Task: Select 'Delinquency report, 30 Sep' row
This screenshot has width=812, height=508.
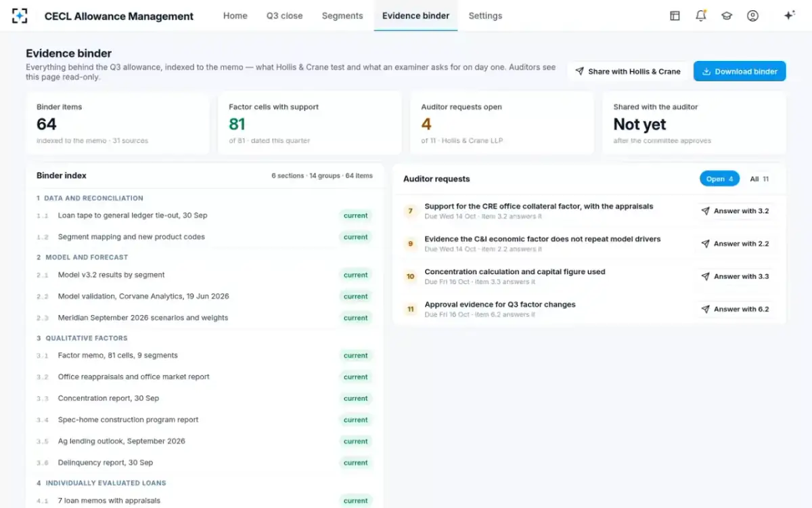Action: click(x=204, y=463)
